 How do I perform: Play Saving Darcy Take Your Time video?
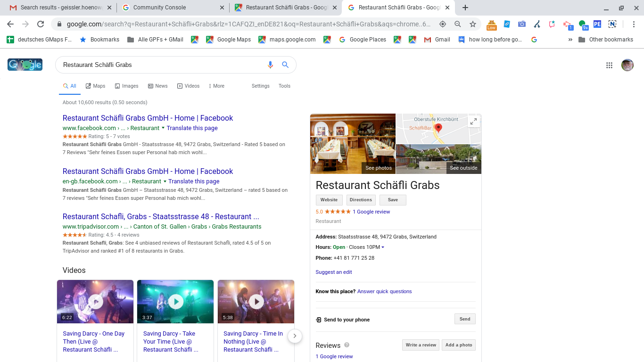(x=175, y=302)
